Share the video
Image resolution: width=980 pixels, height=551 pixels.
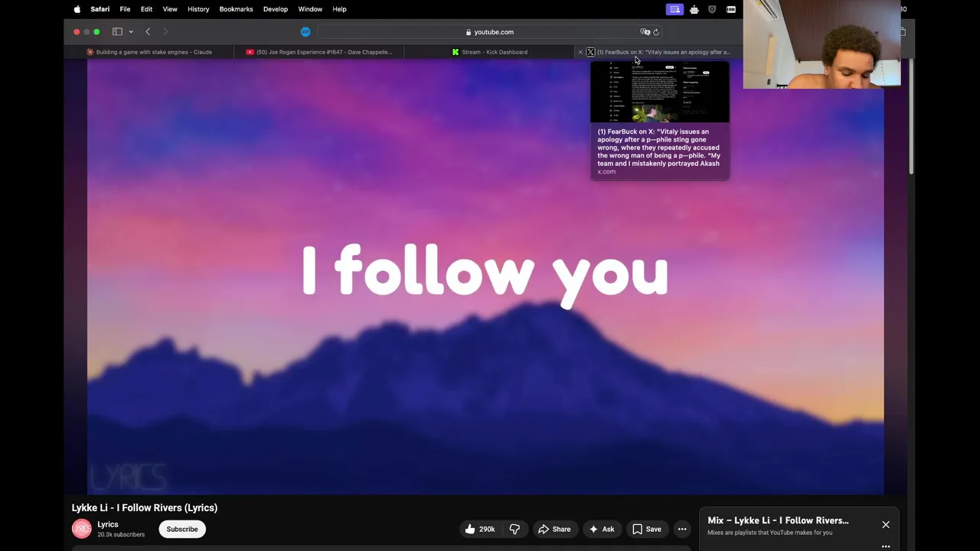point(554,529)
